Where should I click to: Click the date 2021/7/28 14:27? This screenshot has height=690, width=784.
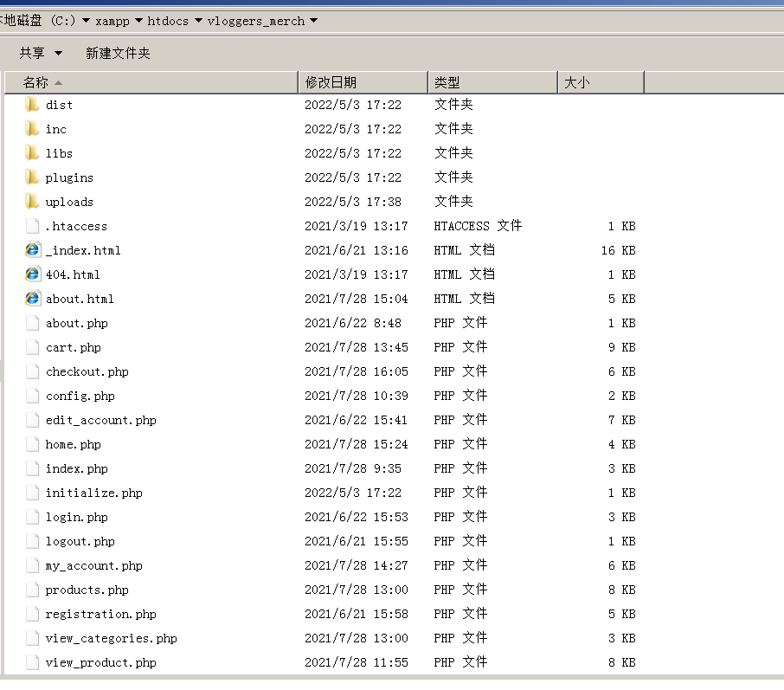[357, 566]
